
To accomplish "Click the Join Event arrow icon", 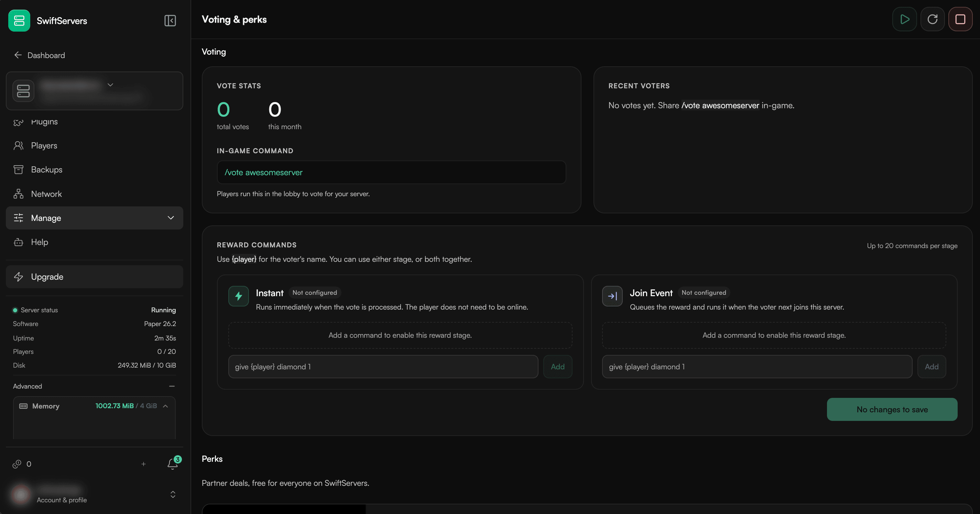I will pos(612,296).
